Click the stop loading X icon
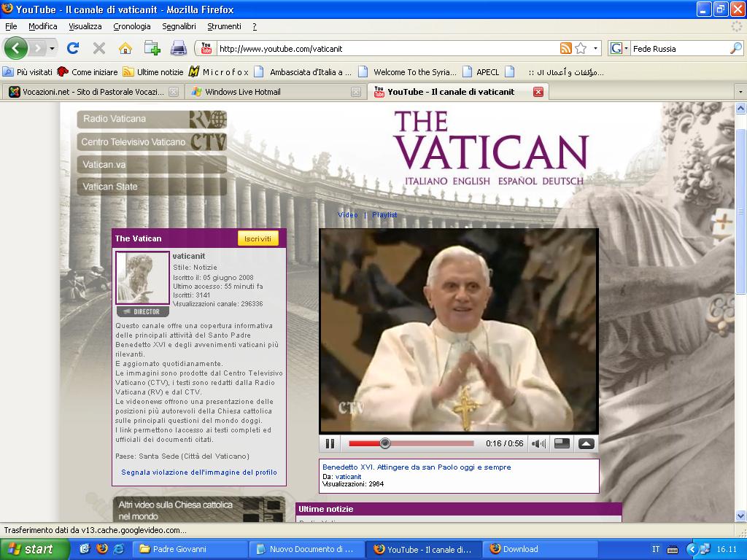This screenshot has height=560, width=747. click(99, 48)
